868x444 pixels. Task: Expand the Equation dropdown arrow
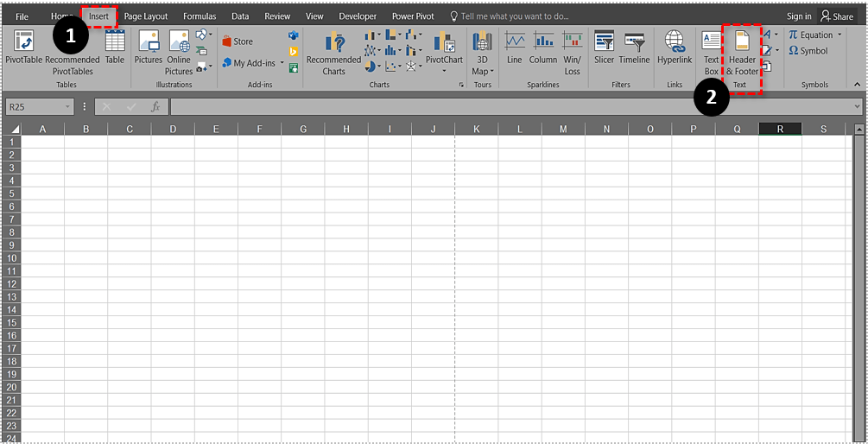(x=839, y=35)
